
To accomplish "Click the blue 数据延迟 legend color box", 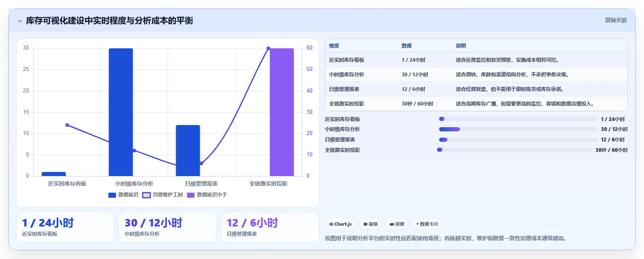I will coord(112,195).
